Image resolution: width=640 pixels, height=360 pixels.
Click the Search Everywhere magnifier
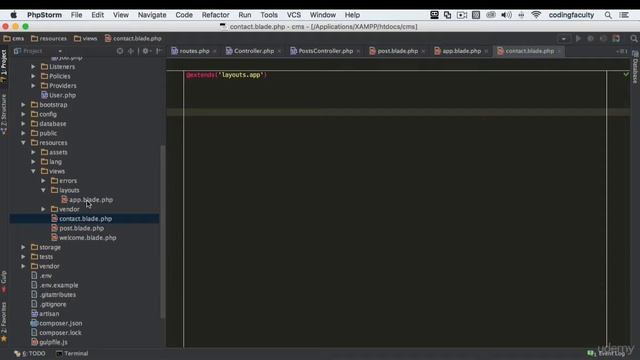coord(633,39)
